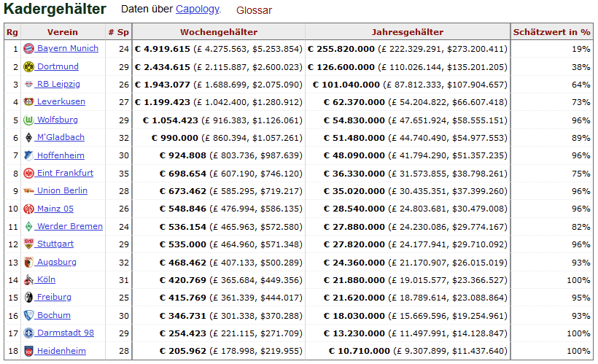
Task: Select Bayern weekly wage € 4.919.615 cell
Action: (219, 49)
